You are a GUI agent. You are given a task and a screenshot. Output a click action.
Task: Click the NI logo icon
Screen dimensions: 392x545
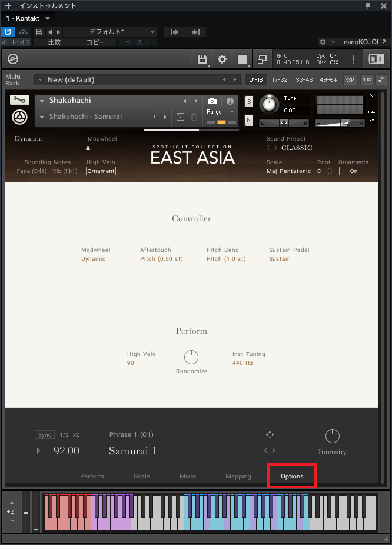[x=376, y=59]
